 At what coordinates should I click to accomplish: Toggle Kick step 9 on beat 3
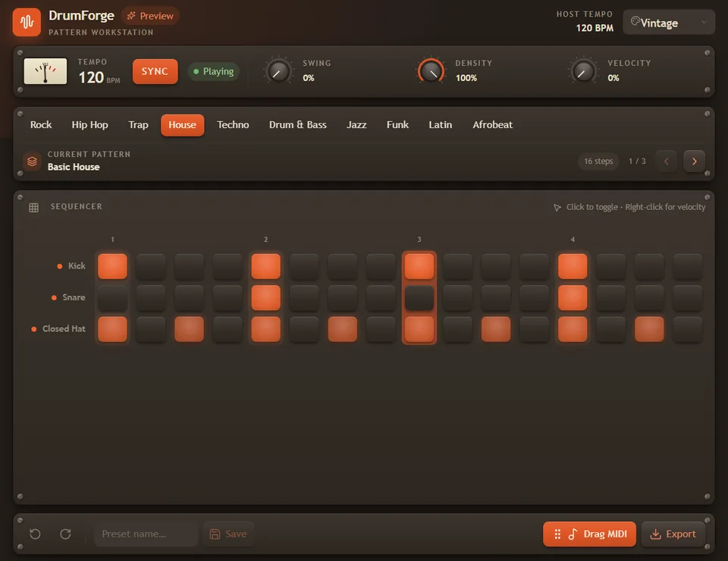[419, 266]
